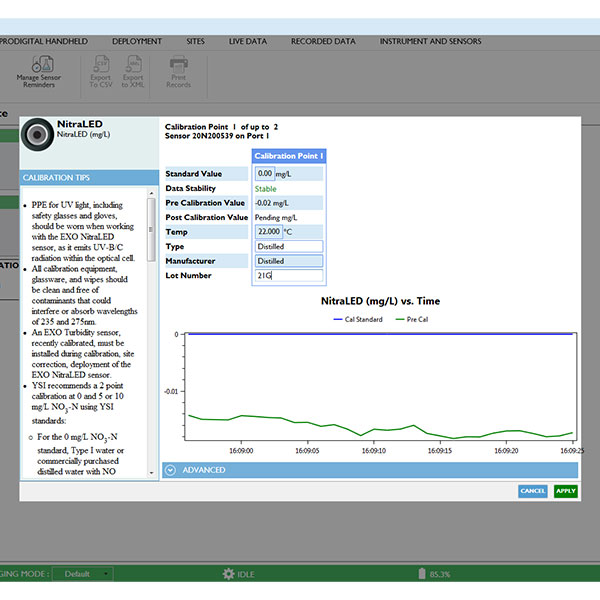Viewport: 600px width, 600px height.
Task: Click the battery icon in status bar
Action: (422, 573)
